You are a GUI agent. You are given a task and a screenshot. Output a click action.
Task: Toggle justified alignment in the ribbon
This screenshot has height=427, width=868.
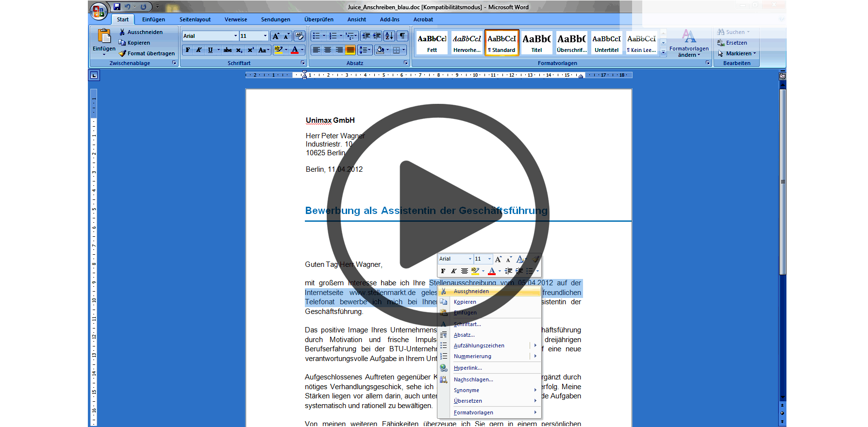point(350,50)
